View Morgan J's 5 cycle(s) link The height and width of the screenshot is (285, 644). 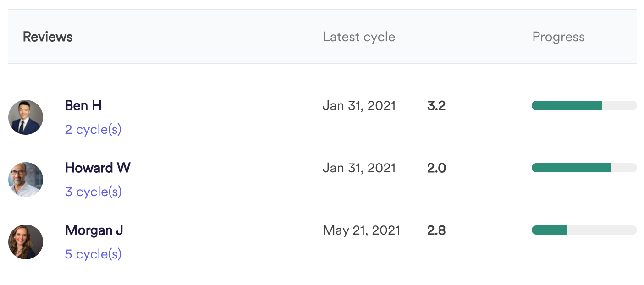[x=93, y=254]
